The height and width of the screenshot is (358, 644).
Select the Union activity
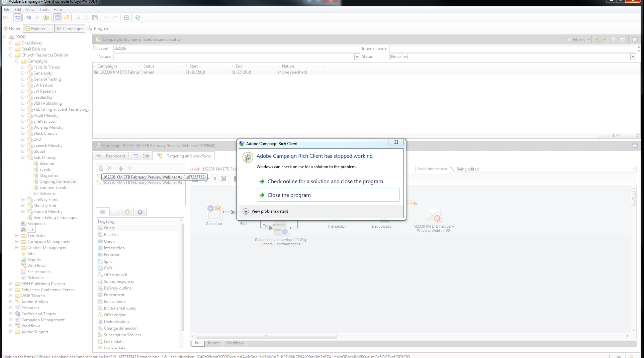click(x=109, y=241)
